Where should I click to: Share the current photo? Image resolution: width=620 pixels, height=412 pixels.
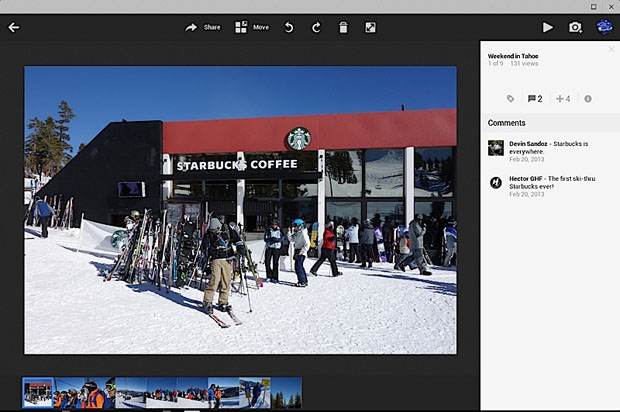click(202, 27)
